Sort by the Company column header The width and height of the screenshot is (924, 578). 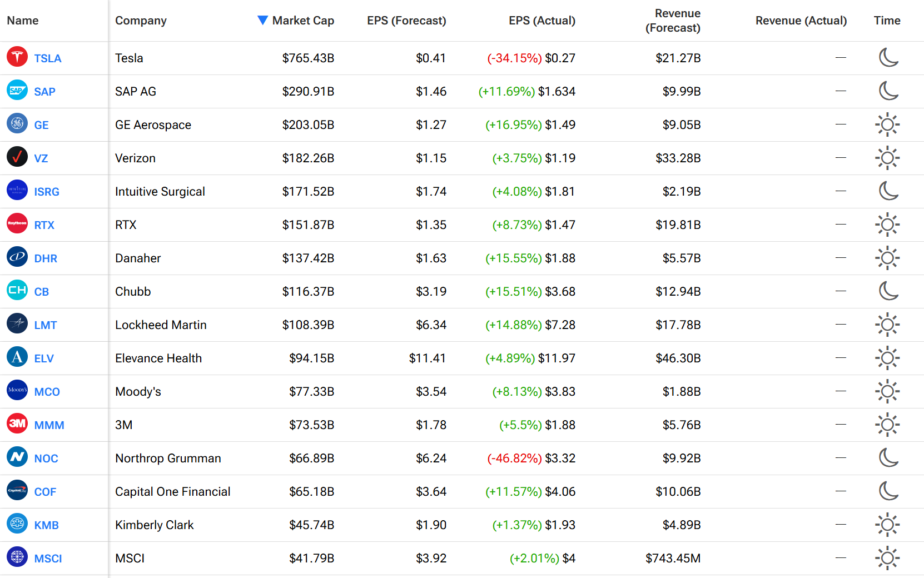click(x=141, y=21)
